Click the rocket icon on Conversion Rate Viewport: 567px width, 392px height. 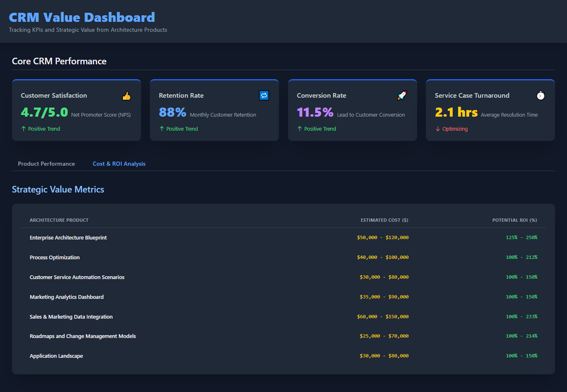[x=402, y=96]
